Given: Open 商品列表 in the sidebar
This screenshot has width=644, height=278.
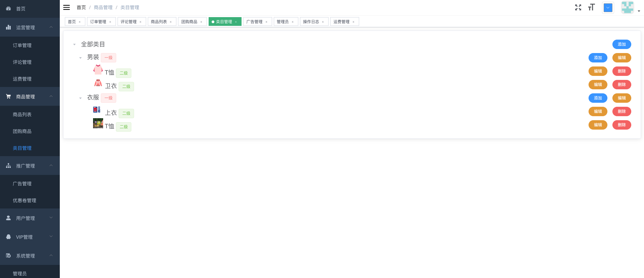Looking at the screenshot, I should point(30,114).
